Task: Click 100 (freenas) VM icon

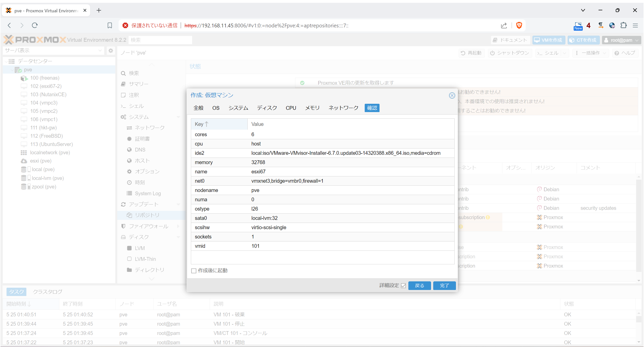Action: (24, 78)
